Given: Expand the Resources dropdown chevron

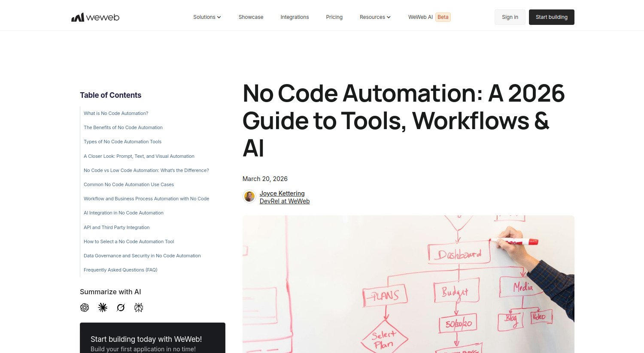Looking at the screenshot, I should [389, 17].
